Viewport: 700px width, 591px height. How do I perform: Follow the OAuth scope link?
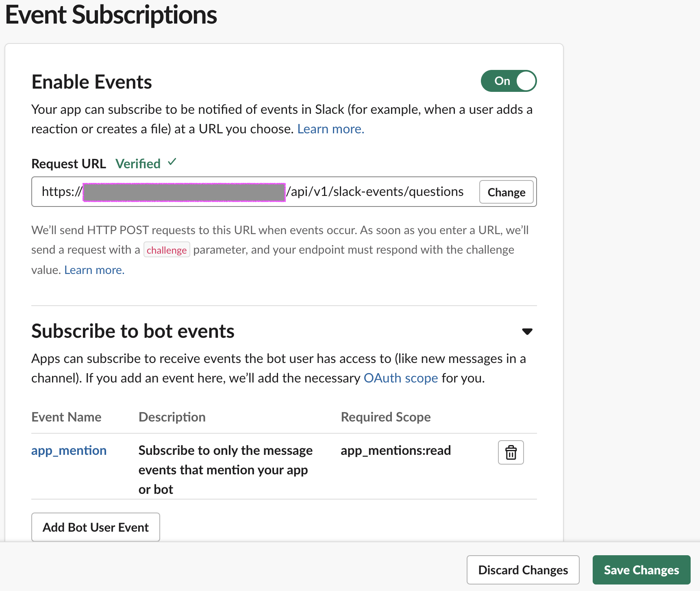click(x=400, y=378)
